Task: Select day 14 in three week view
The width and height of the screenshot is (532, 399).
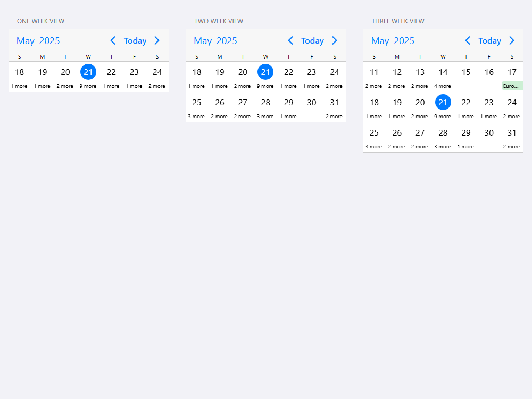Action: pos(443,72)
